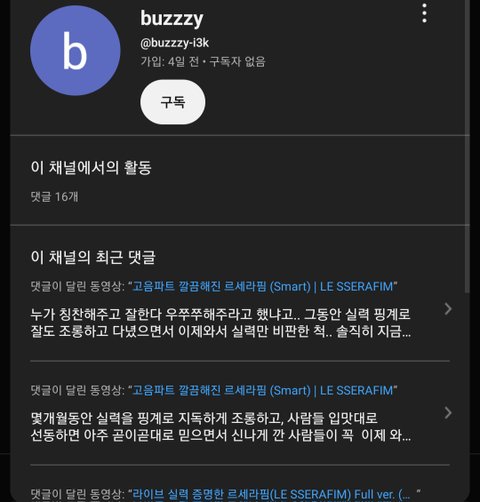Open the three-dot more options menu

click(424, 13)
